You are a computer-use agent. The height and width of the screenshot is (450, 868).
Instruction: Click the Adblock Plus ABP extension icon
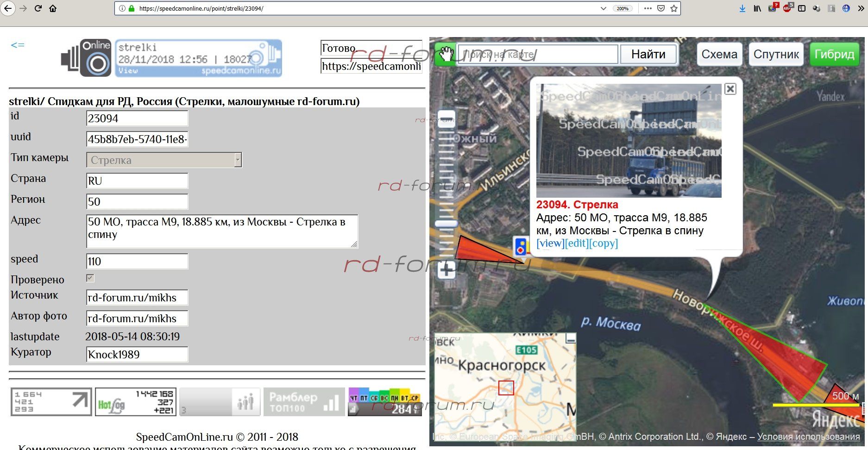[x=787, y=8]
